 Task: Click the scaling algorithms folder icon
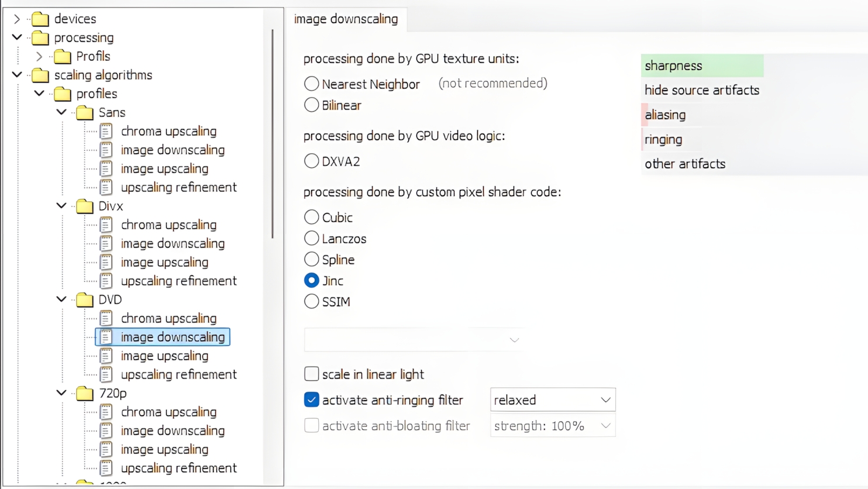tap(40, 75)
